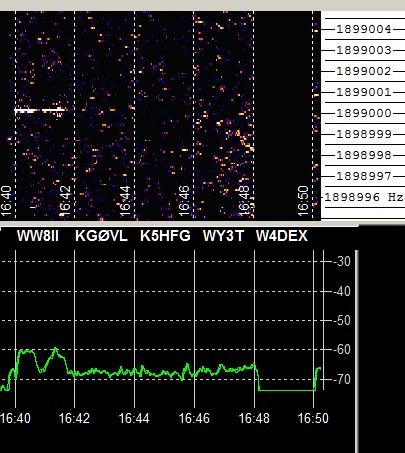
Task: Click the 16:42 time label below graph
Action: (x=74, y=418)
